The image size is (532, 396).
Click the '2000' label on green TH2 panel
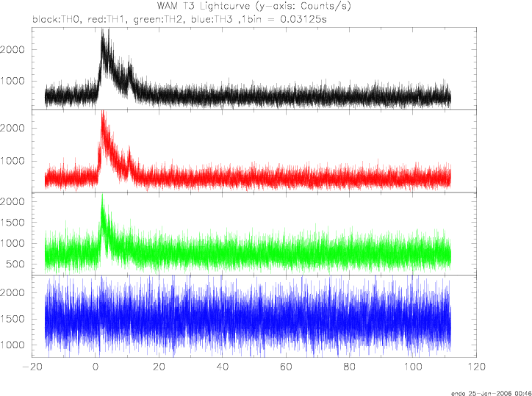click(x=12, y=201)
